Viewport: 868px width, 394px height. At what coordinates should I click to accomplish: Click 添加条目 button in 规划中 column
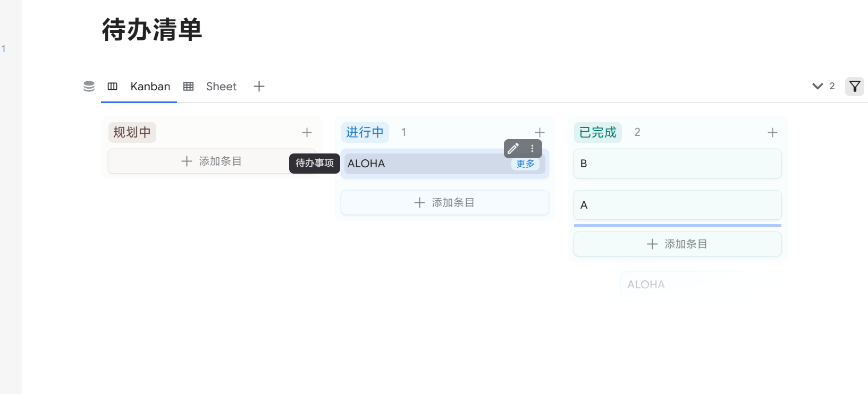[211, 161]
